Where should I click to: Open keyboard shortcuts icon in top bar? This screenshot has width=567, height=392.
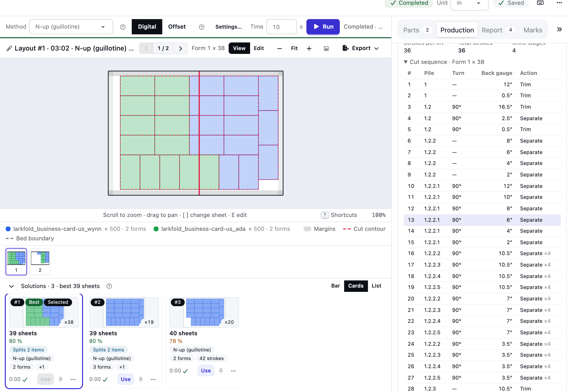pyautogui.click(x=540, y=3)
